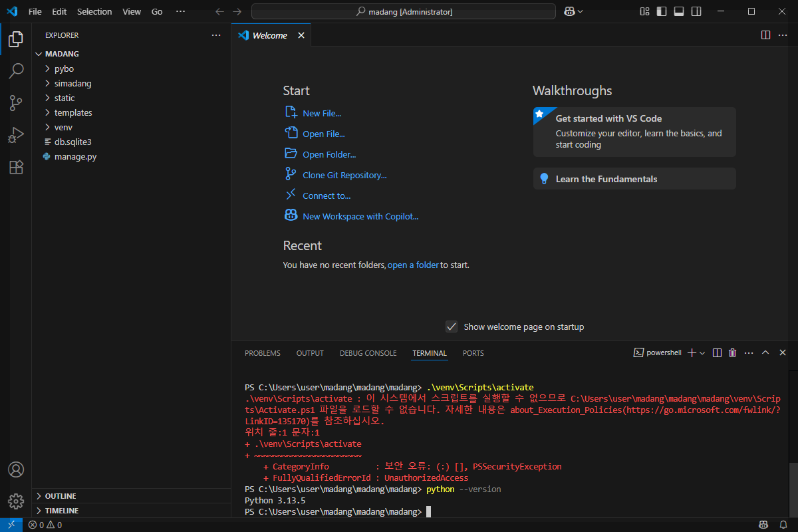
Task: Expand the templates folder
Action: [x=130, y=112]
